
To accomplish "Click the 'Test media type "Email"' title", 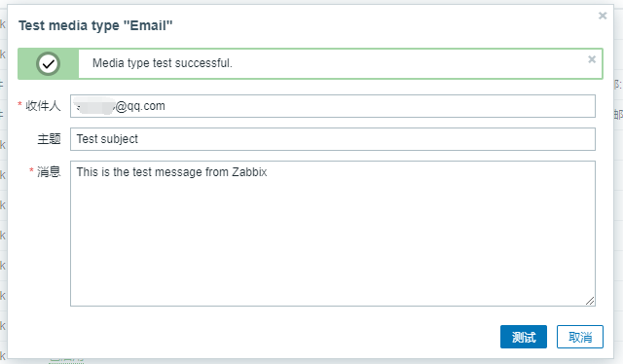I will pyautogui.click(x=95, y=25).
